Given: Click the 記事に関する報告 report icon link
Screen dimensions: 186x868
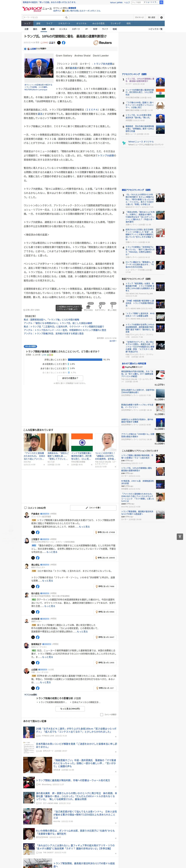Looking at the screenshot, I should click(x=32, y=310).
